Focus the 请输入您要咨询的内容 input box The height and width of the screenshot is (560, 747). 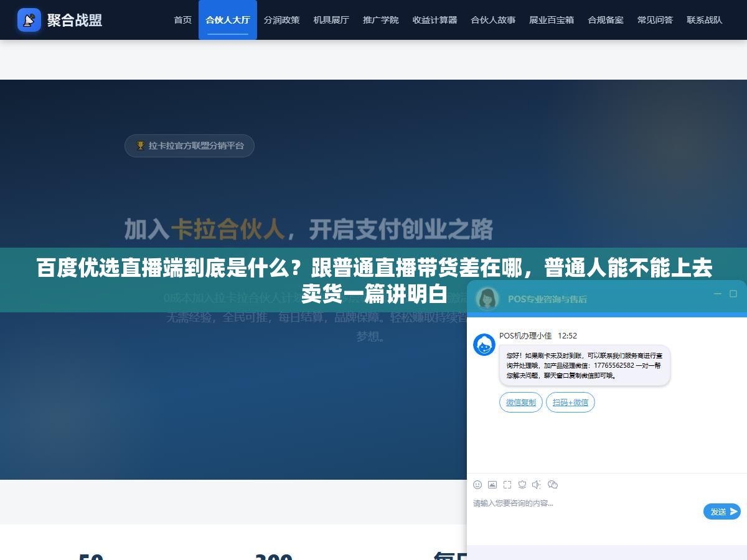(585, 511)
